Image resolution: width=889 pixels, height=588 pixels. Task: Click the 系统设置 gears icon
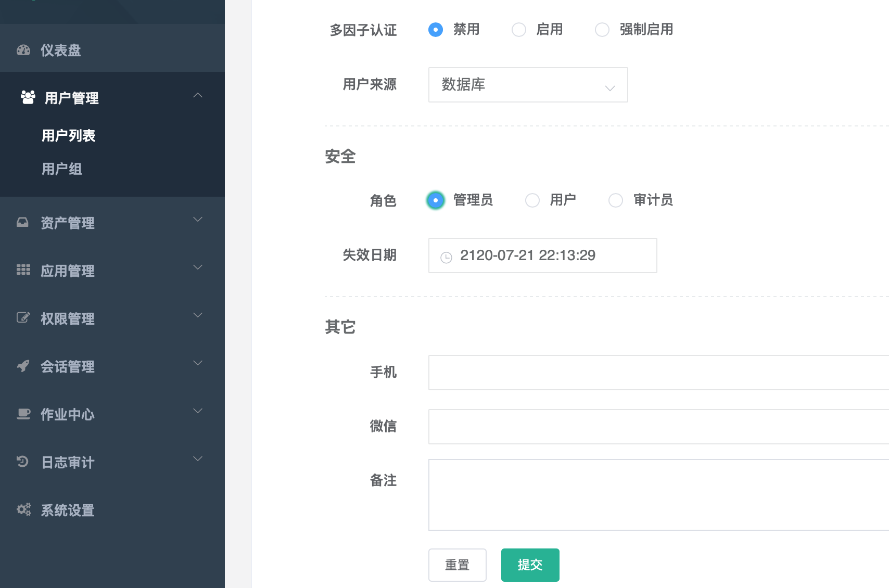[x=24, y=509]
